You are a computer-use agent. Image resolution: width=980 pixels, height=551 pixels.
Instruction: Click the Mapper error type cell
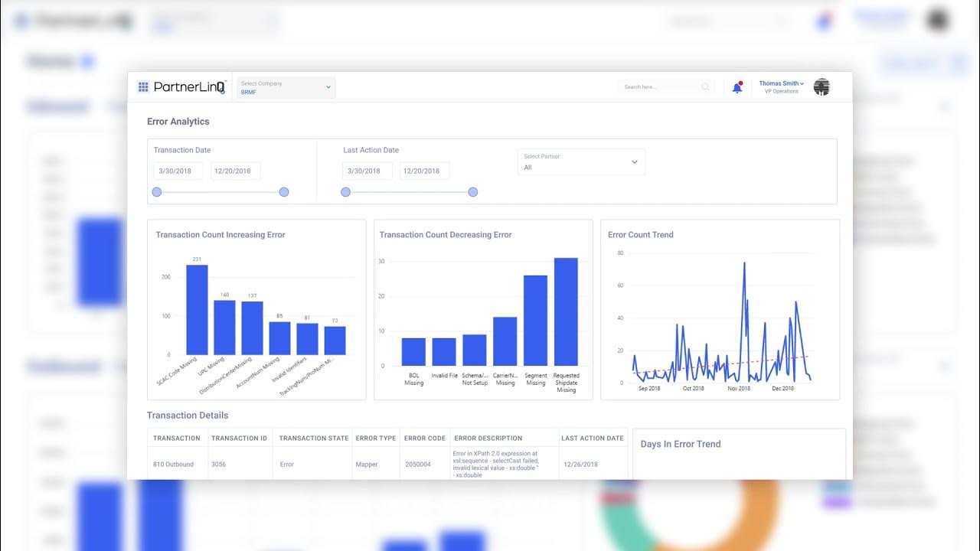[367, 465]
